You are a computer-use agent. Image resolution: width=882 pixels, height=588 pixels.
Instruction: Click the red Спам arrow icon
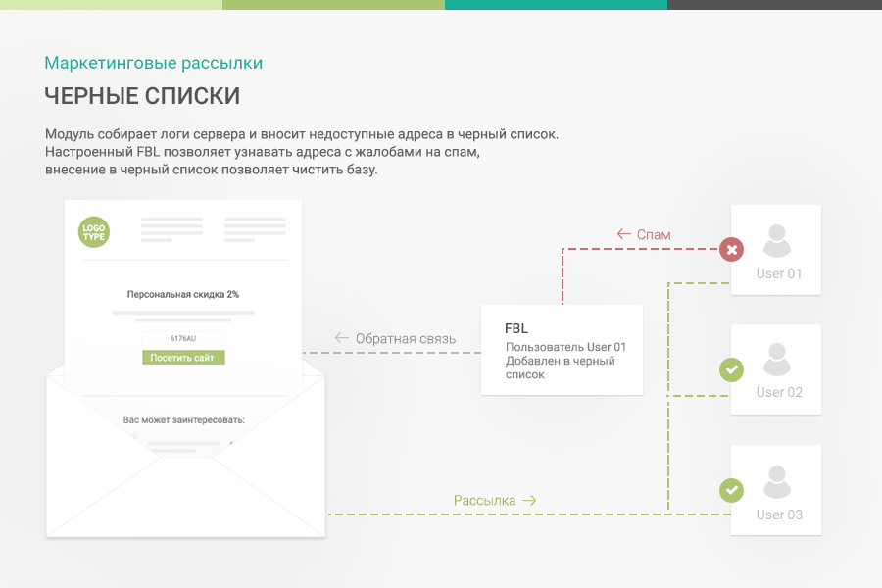coord(622,234)
